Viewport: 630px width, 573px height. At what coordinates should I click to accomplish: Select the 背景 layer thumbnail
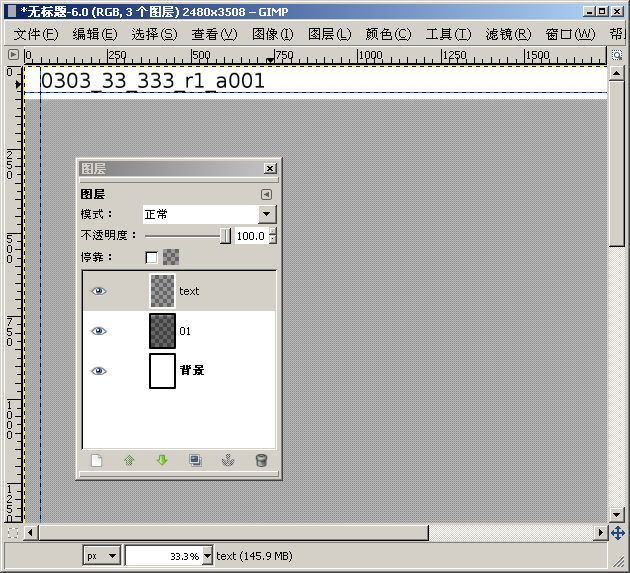[162, 370]
